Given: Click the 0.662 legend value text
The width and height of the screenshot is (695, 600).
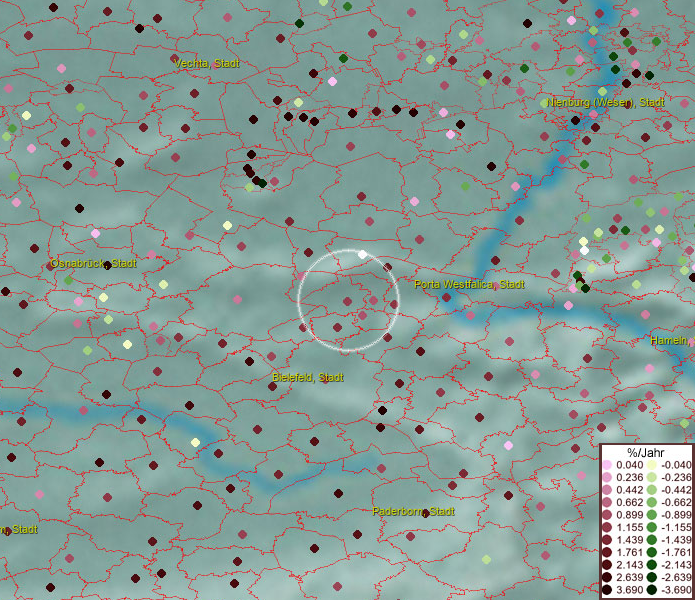Looking at the screenshot, I should pos(629,503).
